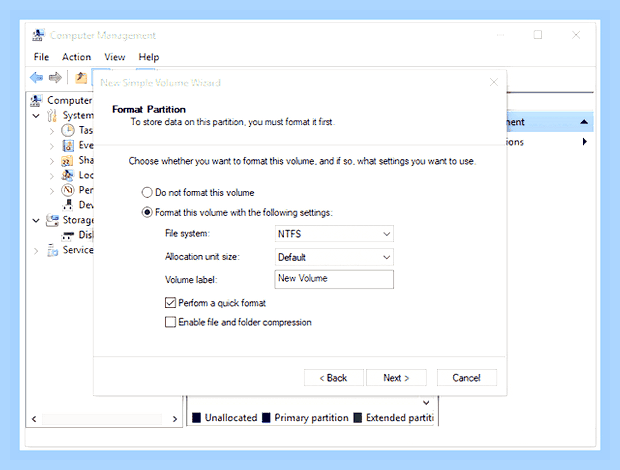Viewport: 620px width, 470px height.
Task: Click the Extended partition legend swatch
Action: point(357,417)
